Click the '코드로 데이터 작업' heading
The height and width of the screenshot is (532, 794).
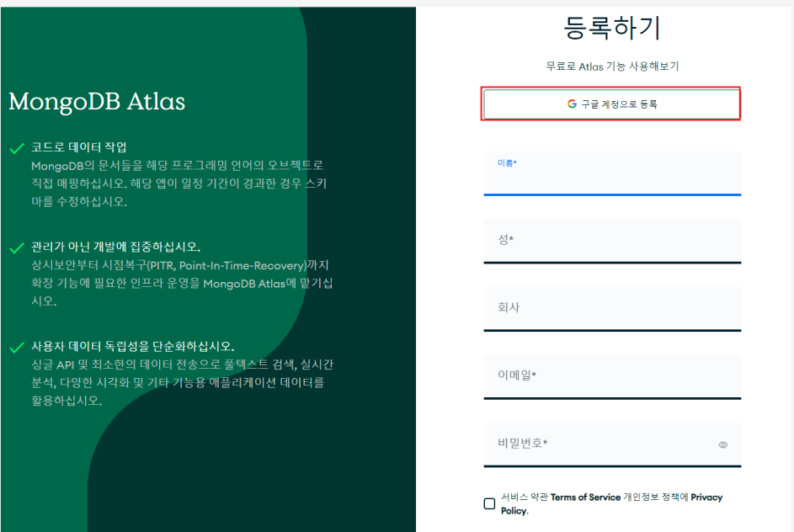tap(79, 147)
